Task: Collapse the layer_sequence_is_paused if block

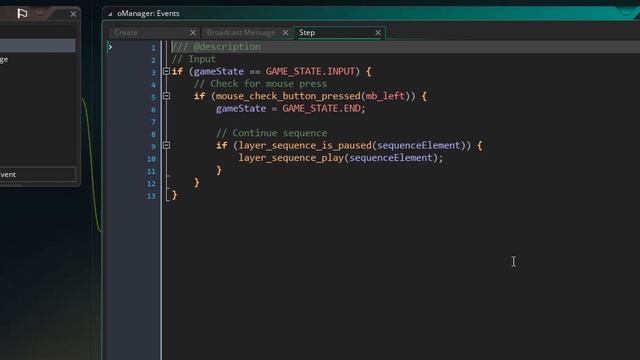Action: 167,145
